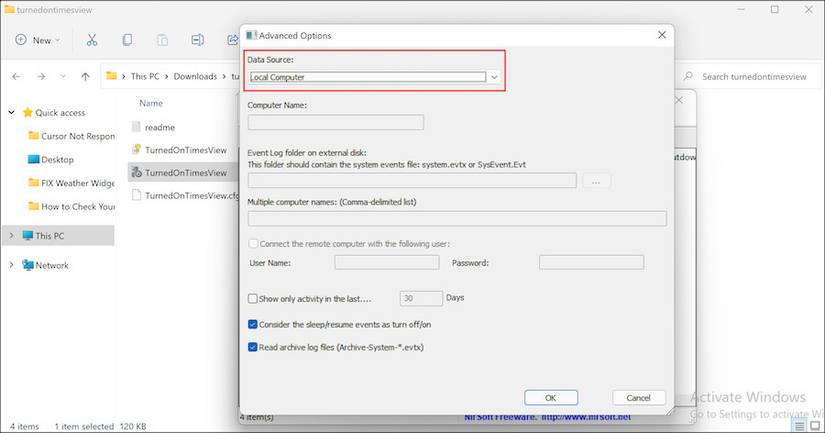The width and height of the screenshot is (825, 433).
Task: Maximize the File Explorer window
Action: (774, 9)
